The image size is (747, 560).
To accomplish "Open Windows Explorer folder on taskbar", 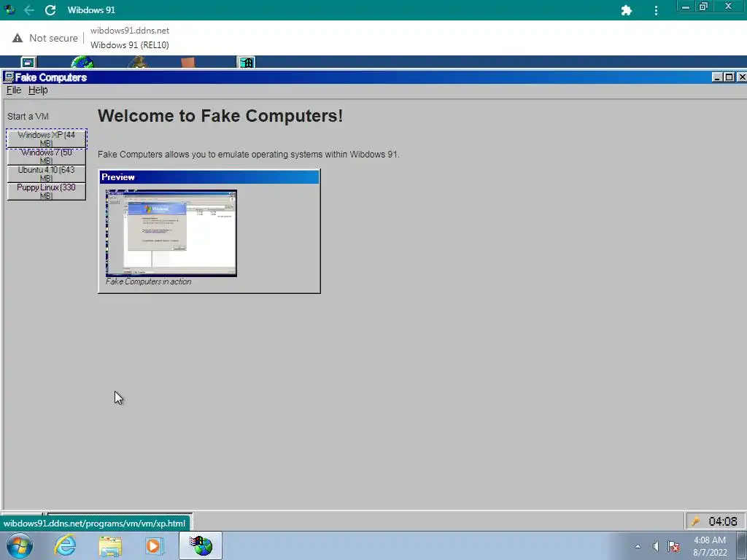I will tap(110, 545).
